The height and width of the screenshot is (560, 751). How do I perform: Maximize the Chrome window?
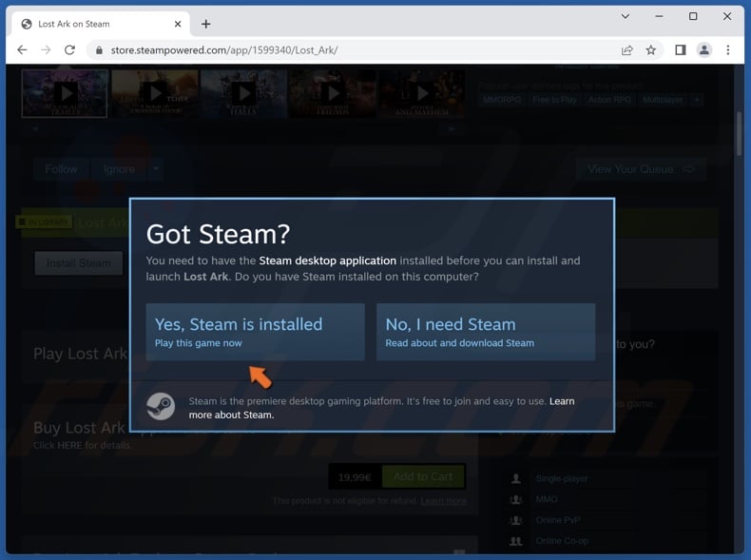pyautogui.click(x=693, y=16)
